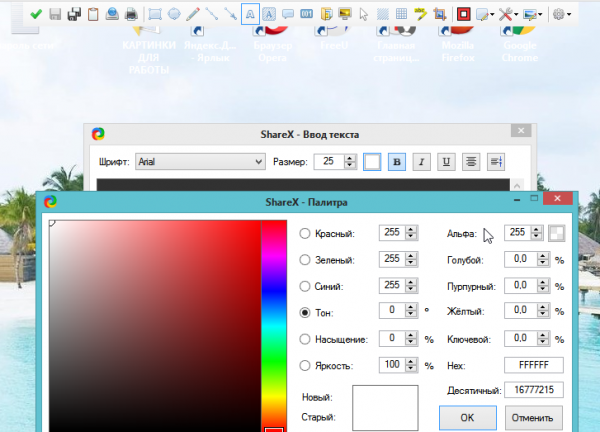
Task: Open horizontal text alignment options
Action: 471,162
